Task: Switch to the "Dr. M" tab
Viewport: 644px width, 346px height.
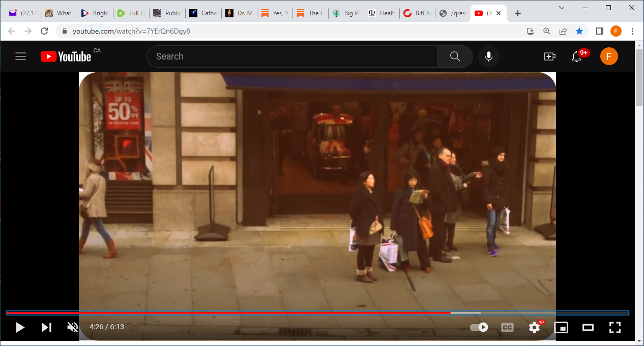Action: [239, 13]
